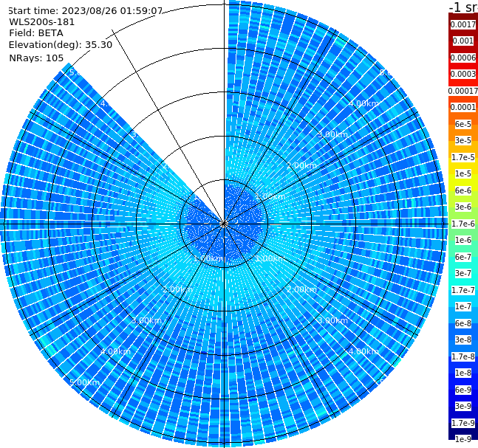Select the 1e-9 colorbar label at the bottom
This screenshot has height=448, width=478.
point(462,439)
